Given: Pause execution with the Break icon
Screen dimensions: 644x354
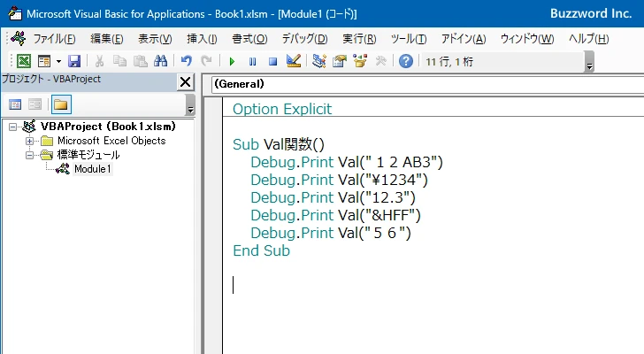Looking at the screenshot, I should click(x=253, y=62).
